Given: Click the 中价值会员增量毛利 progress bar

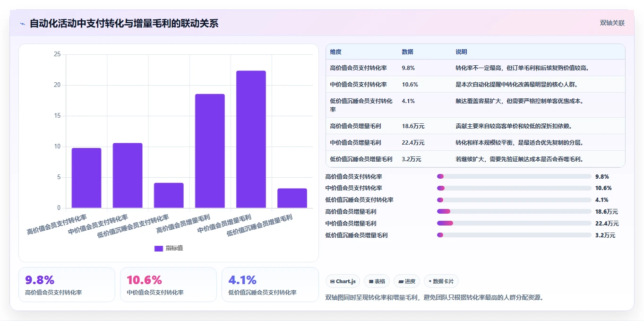Looking at the screenshot, I should [514, 223].
